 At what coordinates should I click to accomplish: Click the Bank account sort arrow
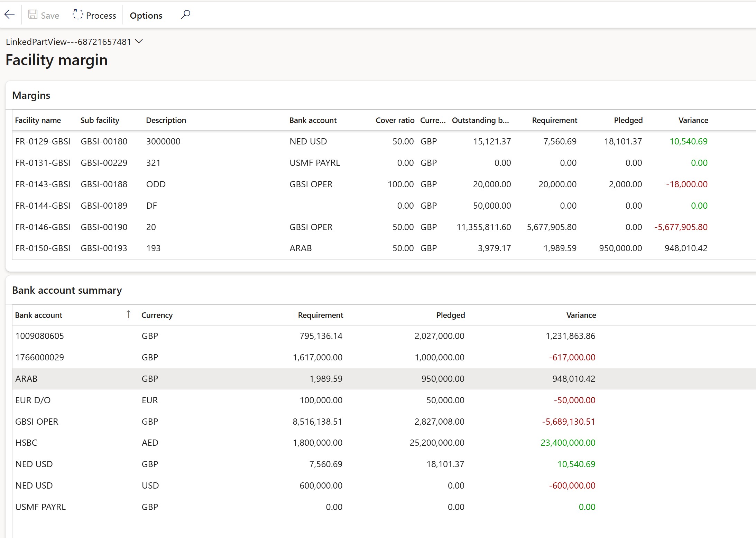coord(128,314)
